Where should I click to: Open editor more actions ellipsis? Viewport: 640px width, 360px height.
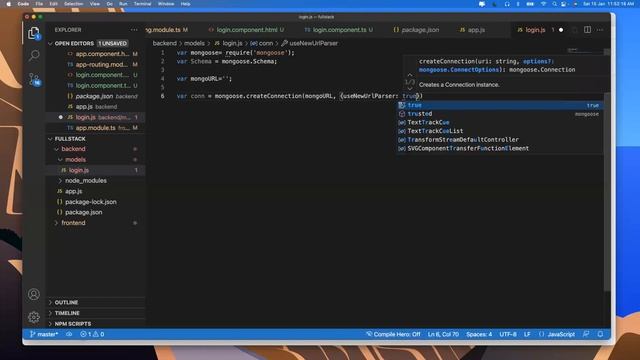click(600, 30)
